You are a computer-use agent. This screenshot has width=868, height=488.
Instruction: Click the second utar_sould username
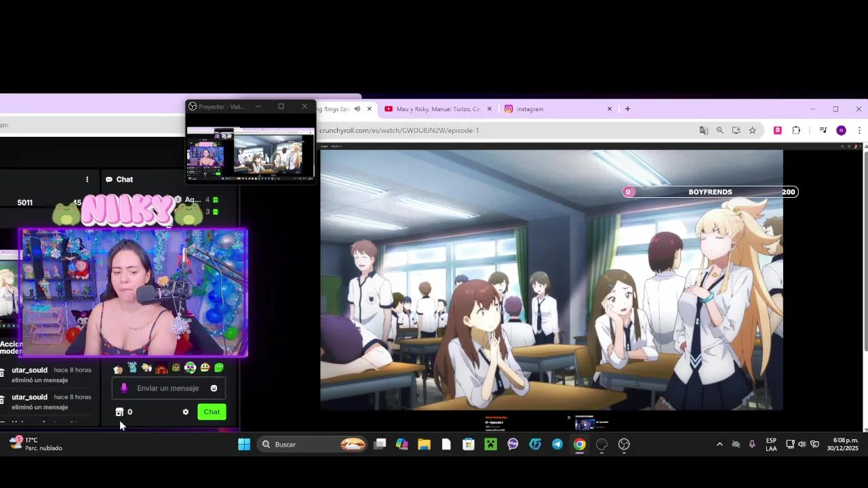click(29, 397)
